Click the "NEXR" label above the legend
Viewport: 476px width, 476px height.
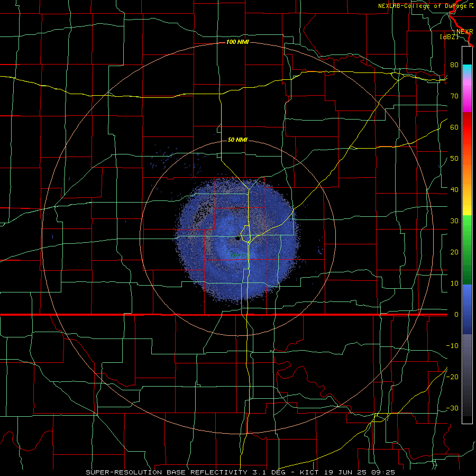[465, 32]
